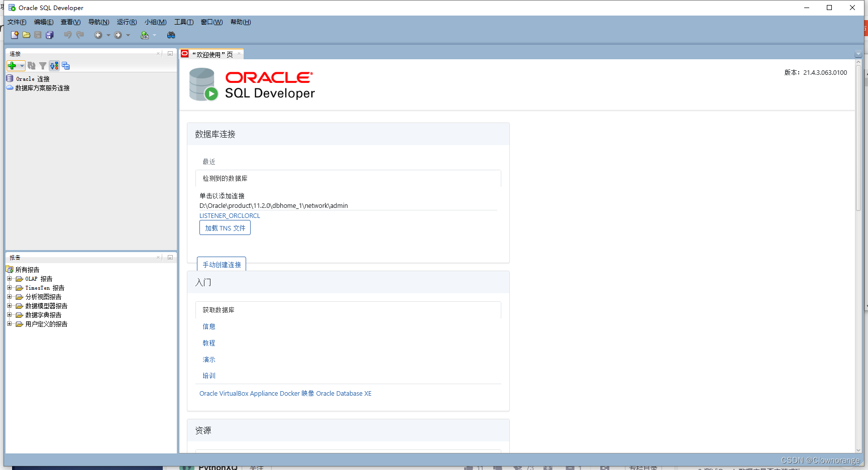The image size is (868, 470).
Task: Click the Oracle VirtualBox Appliance link
Action: tap(239, 394)
